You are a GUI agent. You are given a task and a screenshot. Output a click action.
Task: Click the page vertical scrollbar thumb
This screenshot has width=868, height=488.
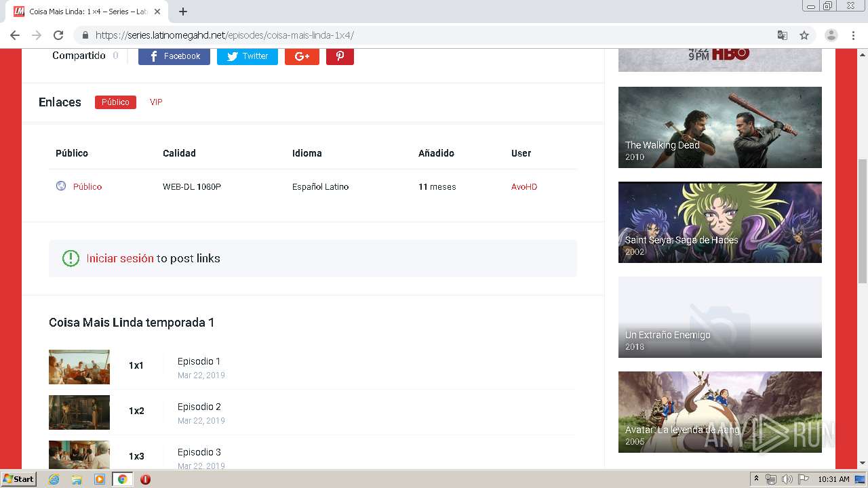(863, 221)
